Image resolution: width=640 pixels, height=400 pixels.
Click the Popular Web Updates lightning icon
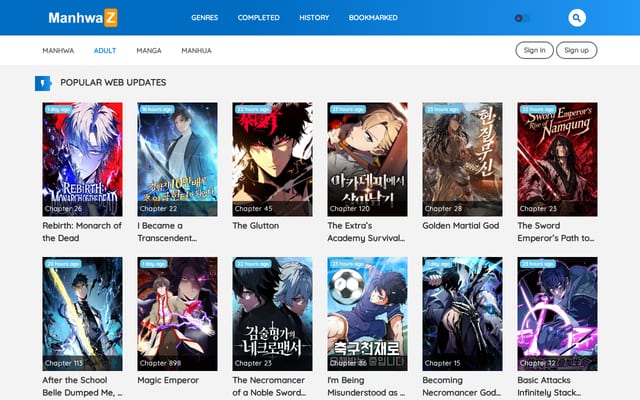click(x=42, y=83)
